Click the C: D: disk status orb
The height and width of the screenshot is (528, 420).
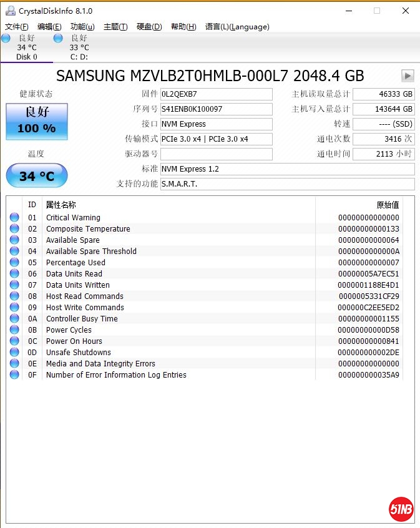58,38
